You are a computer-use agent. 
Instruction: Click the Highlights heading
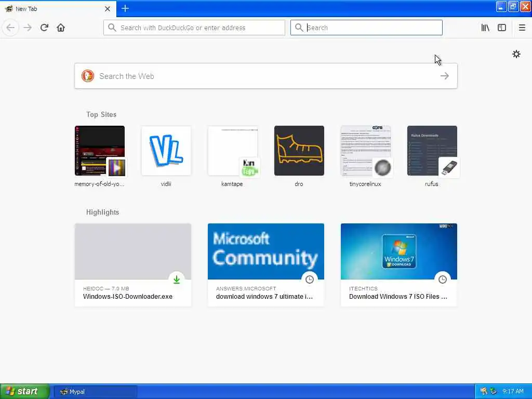[x=102, y=212]
